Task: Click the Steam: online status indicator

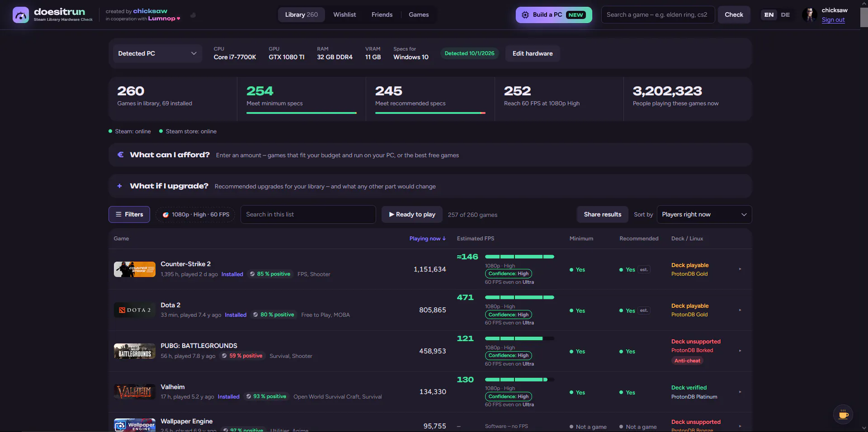Action: (130, 131)
